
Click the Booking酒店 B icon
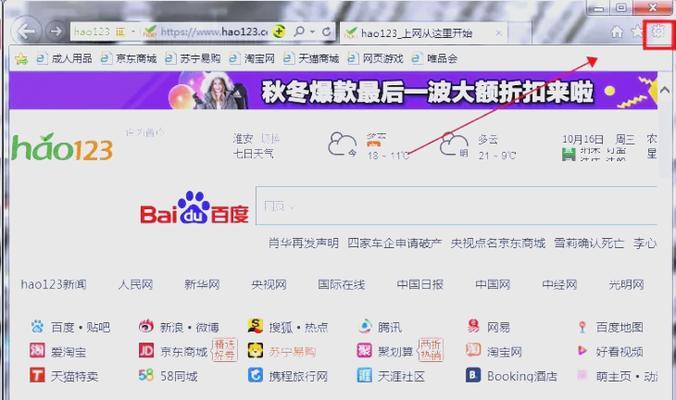[473, 375]
